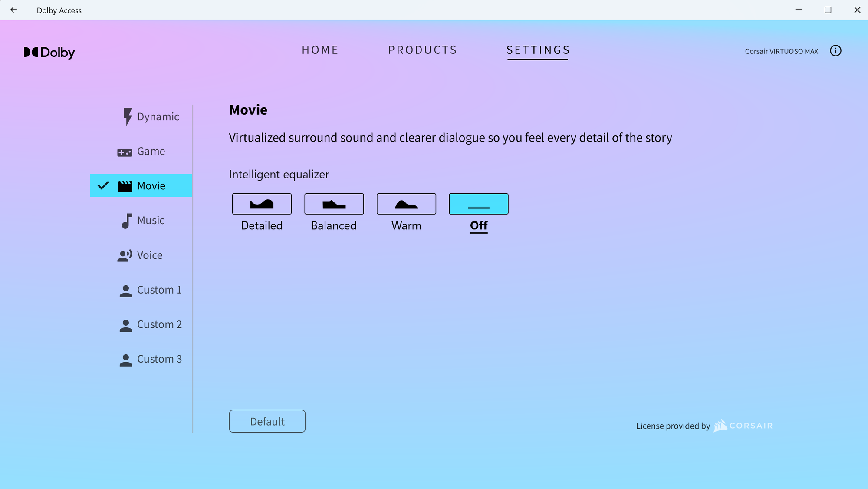The width and height of the screenshot is (868, 489).
Task: Click the back arrow in title bar
Action: point(14,10)
